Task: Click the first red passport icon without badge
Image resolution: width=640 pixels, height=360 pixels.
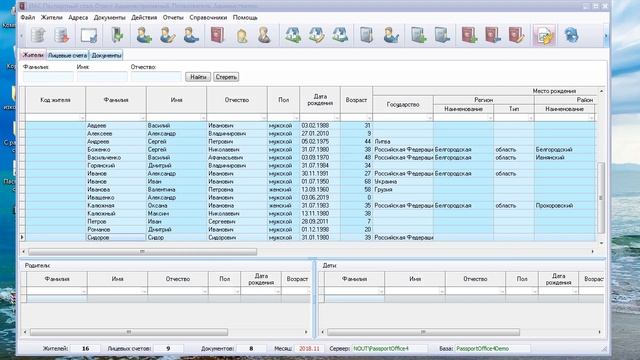Action: tap(218, 36)
